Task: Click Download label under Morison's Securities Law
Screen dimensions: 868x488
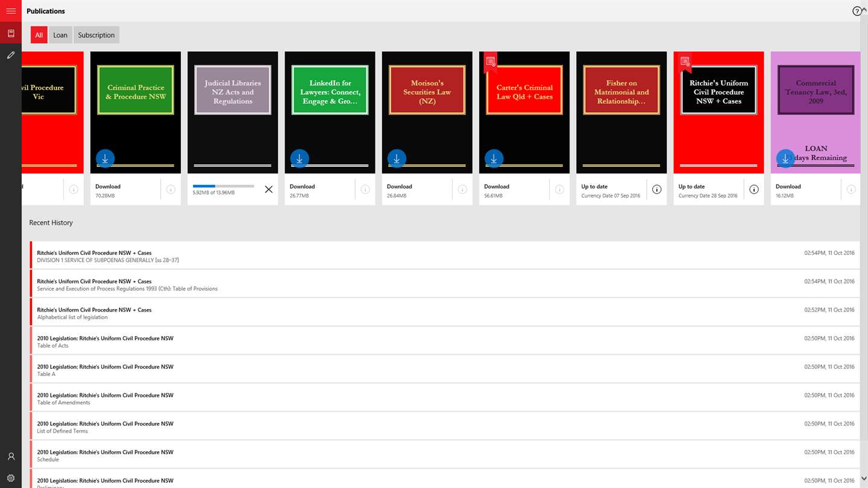Action: point(399,186)
